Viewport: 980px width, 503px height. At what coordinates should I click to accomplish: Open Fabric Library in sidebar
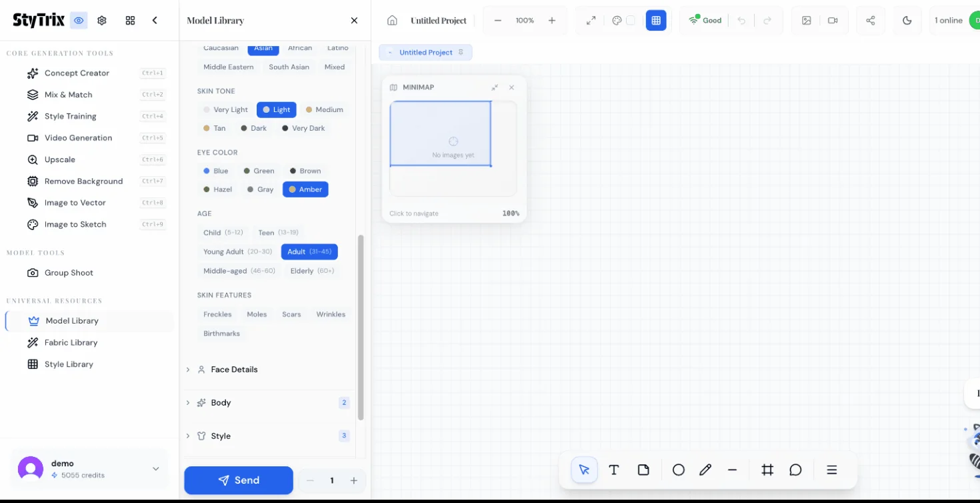71,343
